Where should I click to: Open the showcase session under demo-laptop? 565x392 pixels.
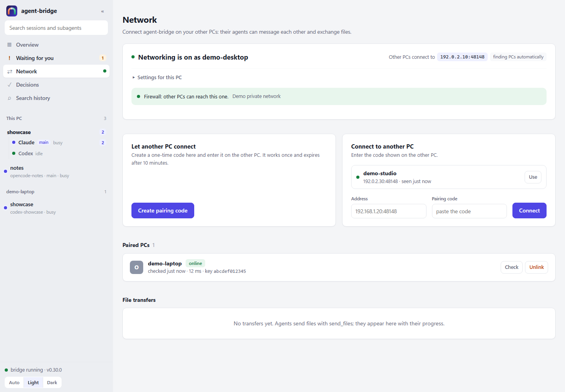click(x=56, y=208)
